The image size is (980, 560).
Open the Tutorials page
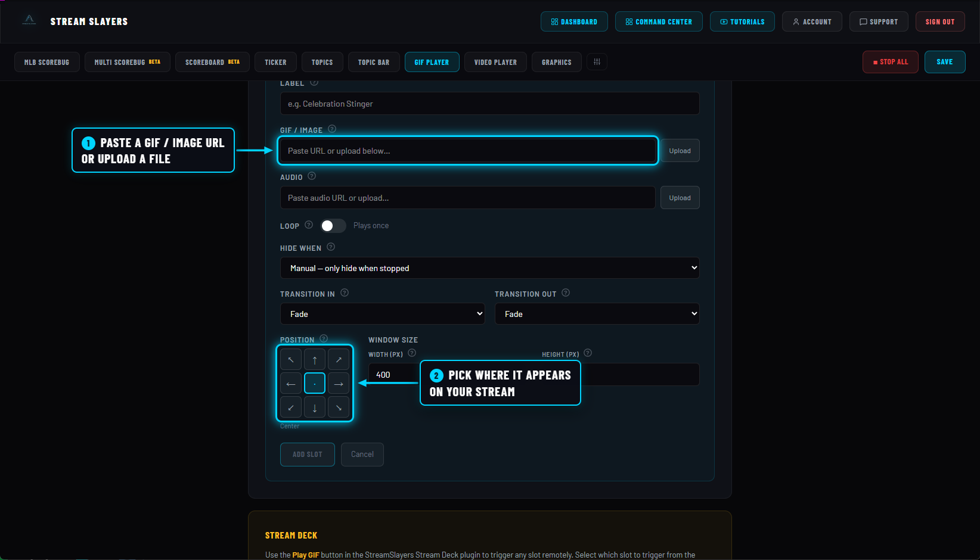click(742, 21)
